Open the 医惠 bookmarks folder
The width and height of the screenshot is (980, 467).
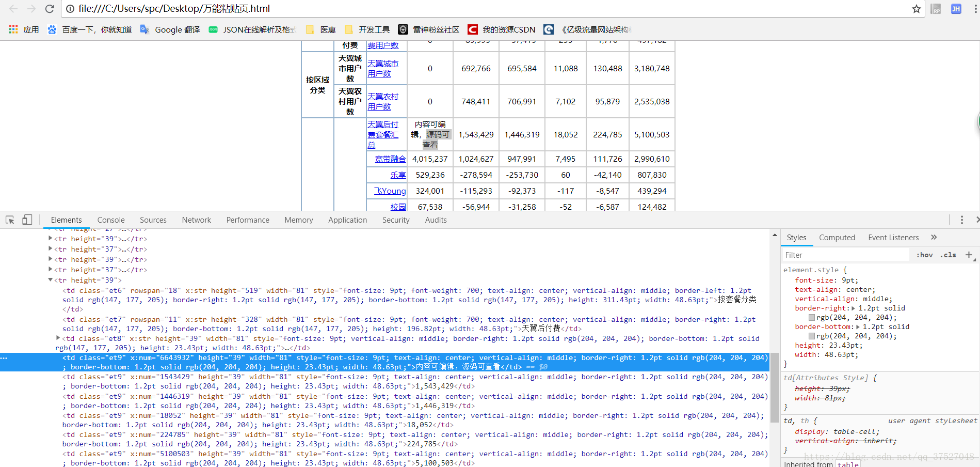click(320, 29)
